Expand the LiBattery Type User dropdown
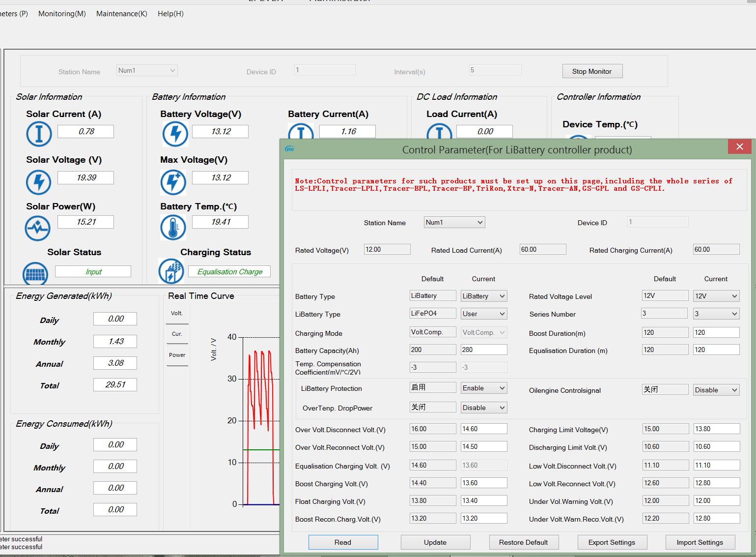The height and width of the screenshot is (557, 756). tap(483, 314)
